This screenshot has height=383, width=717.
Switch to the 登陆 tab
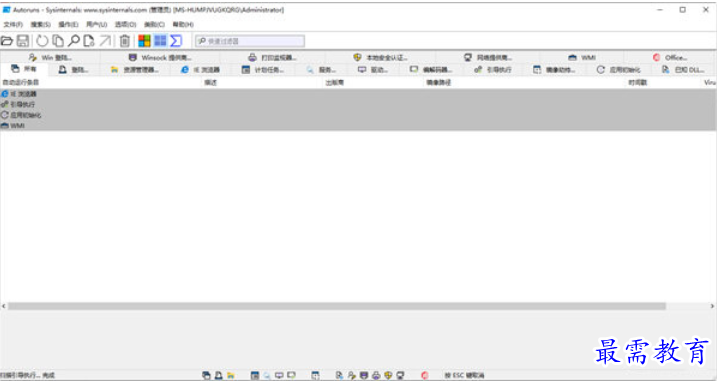[73, 70]
